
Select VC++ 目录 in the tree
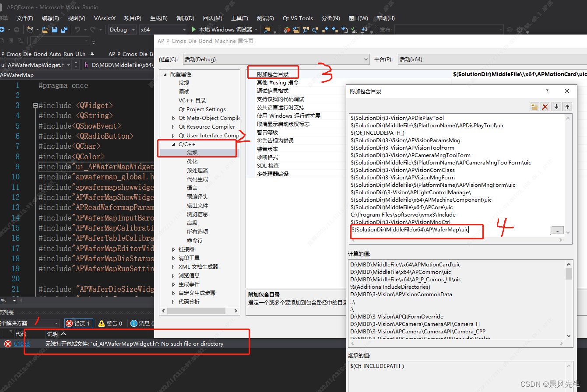[192, 100]
